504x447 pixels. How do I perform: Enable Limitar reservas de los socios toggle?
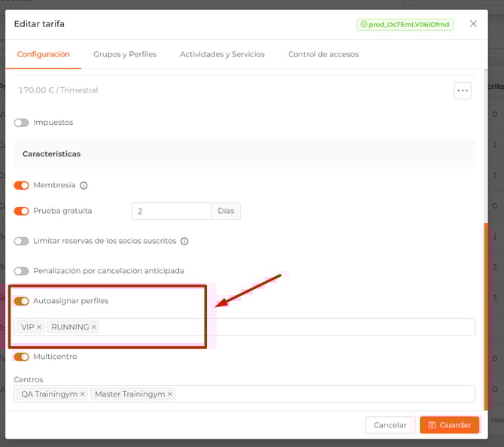pyautogui.click(x=22, y=242)
